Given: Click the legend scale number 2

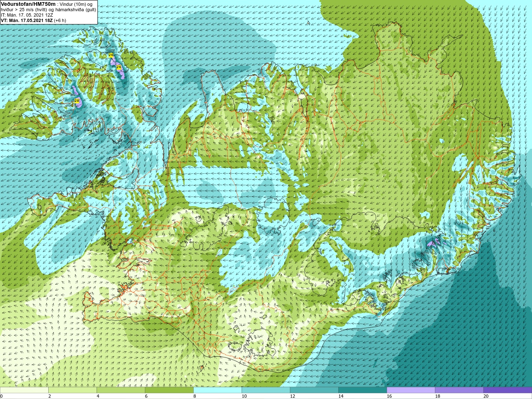Looking at the screenshot, I should point(49,396).
